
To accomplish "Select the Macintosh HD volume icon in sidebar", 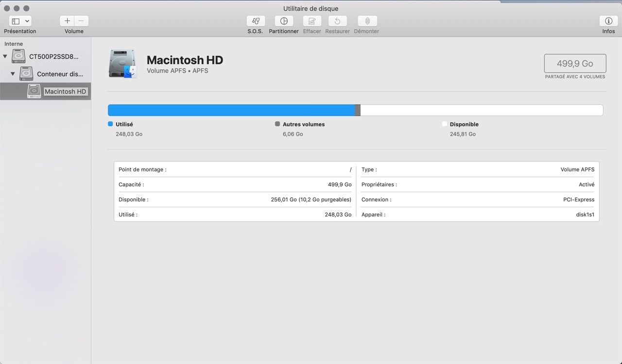I will coord(34,91).
